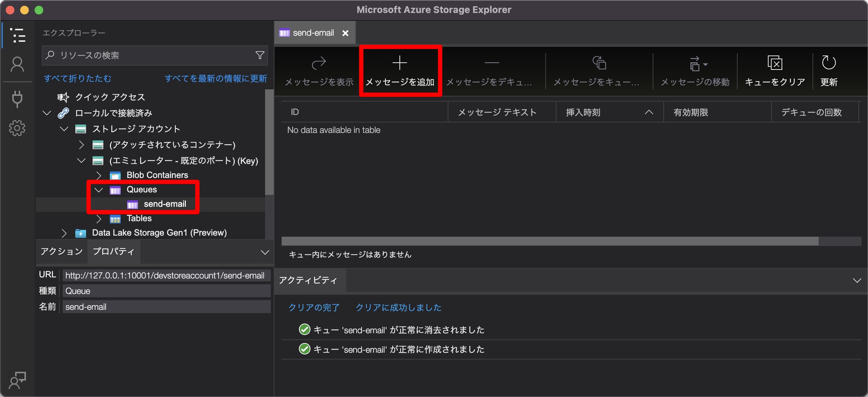Viewport: 868px width, 397px height.
Task: Click the 種類 property field
Action: pyautogui.click(x=166, y=291)
